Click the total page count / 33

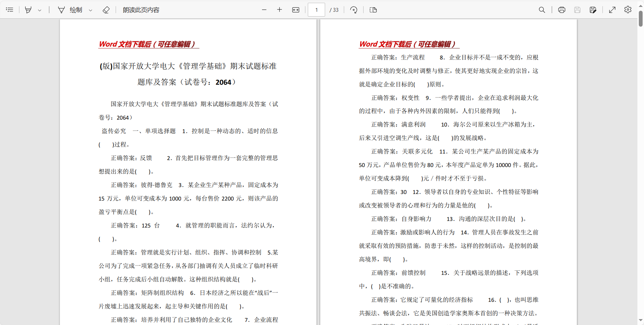click(334, 10)
